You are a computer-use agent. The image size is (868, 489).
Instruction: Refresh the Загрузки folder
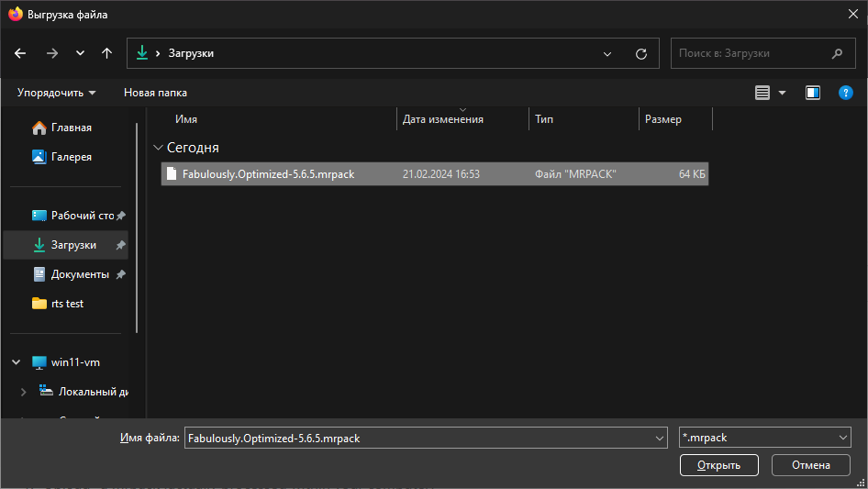[x=641, y=54]
